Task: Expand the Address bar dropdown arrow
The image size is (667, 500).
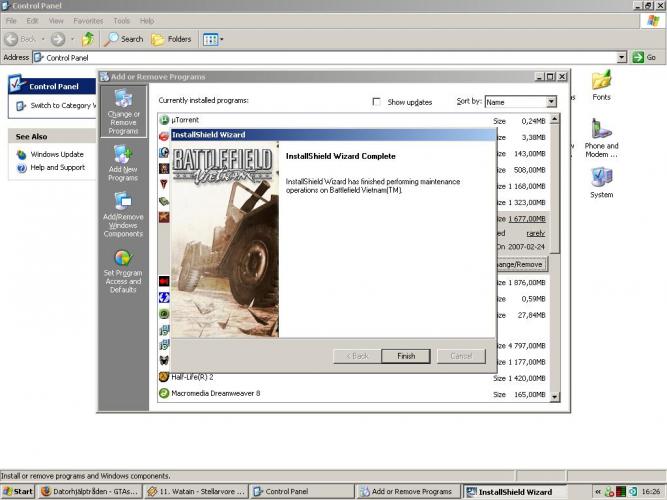Action: 622,58
